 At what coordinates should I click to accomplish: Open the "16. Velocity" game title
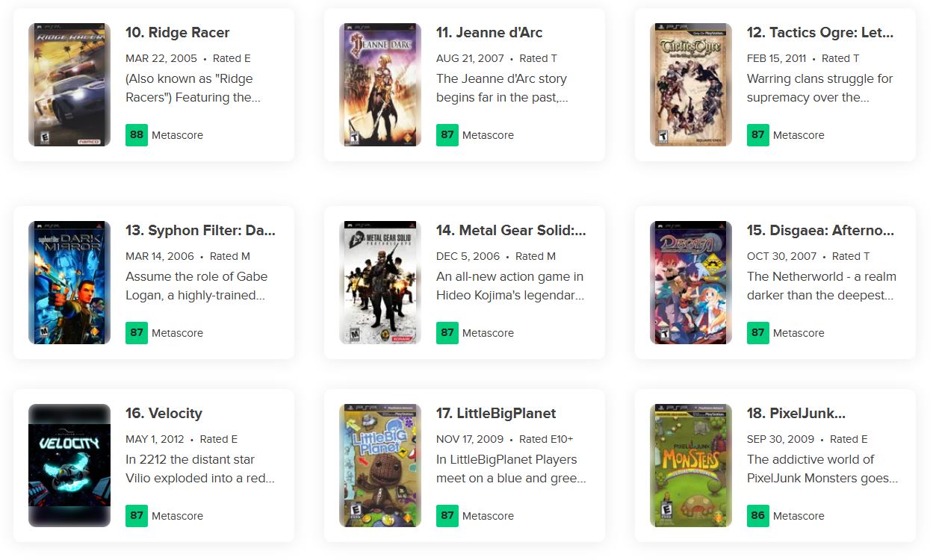coord(164,414)
